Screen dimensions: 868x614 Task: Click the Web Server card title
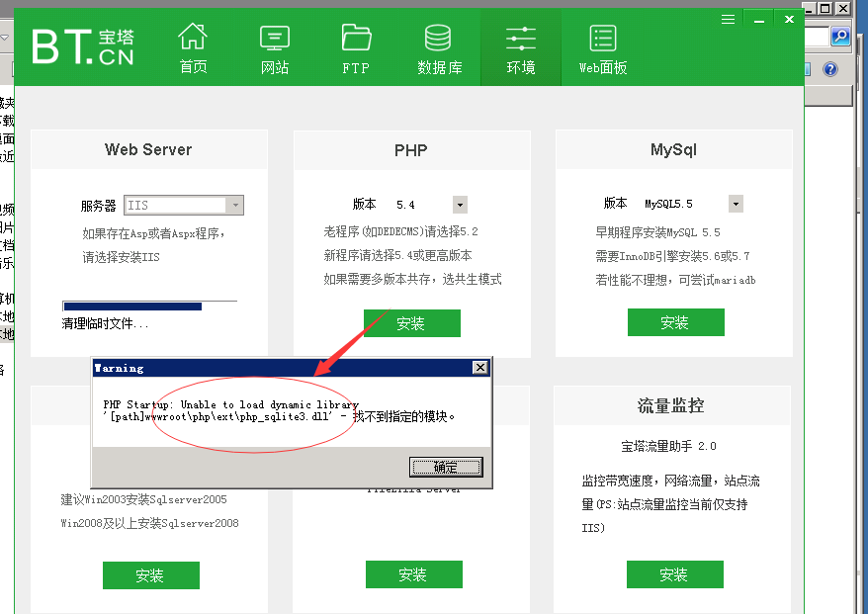coord(148,149)
